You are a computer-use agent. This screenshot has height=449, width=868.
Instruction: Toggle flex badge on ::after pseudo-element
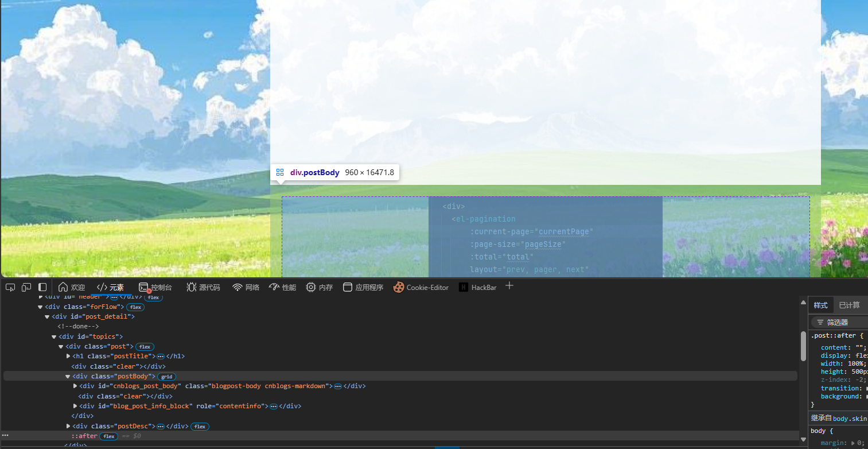pyautogui.click(x=108, y=436)
